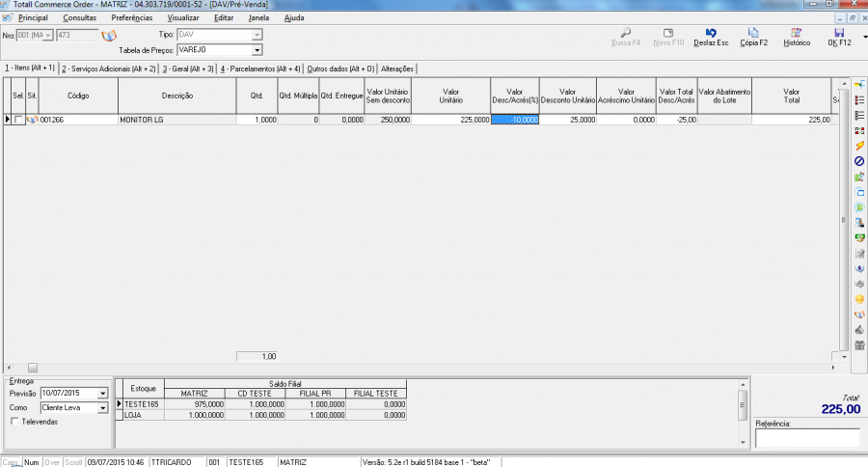
Task: Tick the Sel. checkbox for MONITOR LG
Action: coord(18,120)
